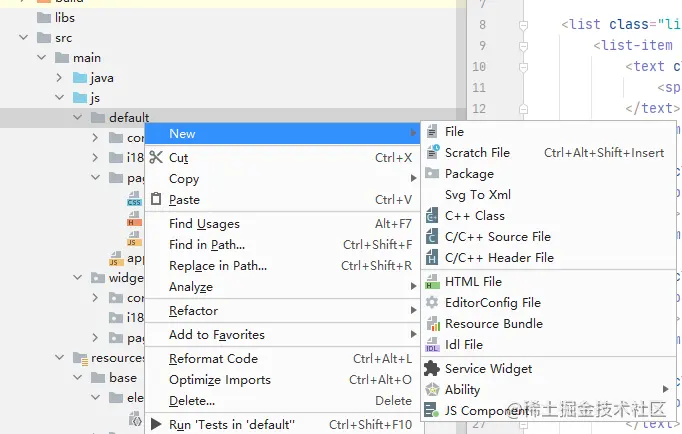Viewport: 682px width, 434px height.
Task: Collapse the widget folder
Action: (77, 277)
